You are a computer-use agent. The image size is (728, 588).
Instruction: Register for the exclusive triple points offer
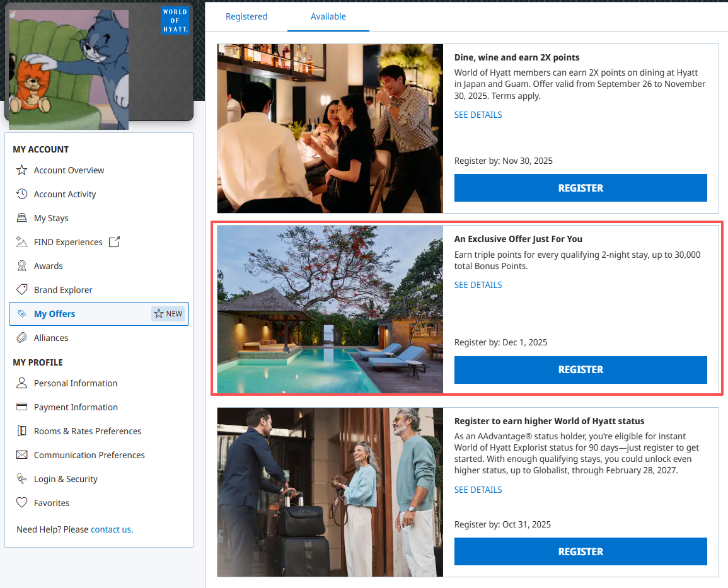pyautogui.click(x=581, y=370)
